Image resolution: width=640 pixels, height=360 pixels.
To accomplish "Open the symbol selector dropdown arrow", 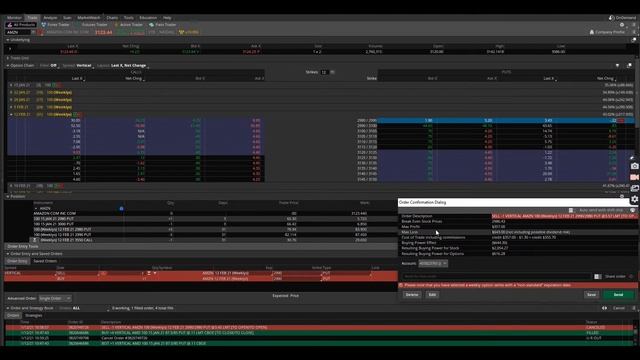I will 33,32.
